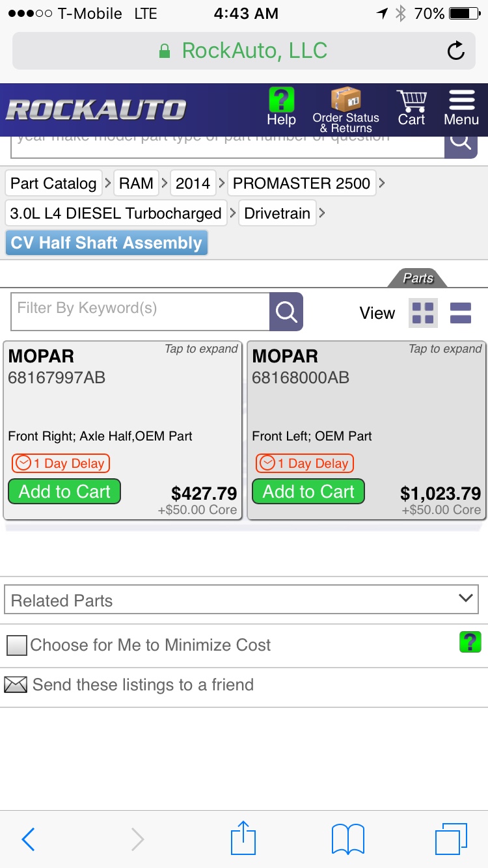
Task: Select the CV Half Shaft Assembly tab
Action: (x=107, y=243)
